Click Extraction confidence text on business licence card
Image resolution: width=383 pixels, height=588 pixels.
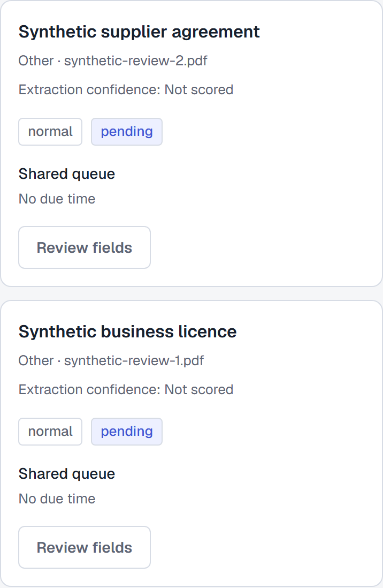(126, 390)
